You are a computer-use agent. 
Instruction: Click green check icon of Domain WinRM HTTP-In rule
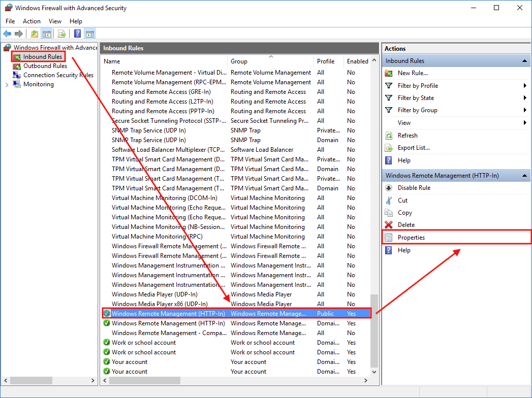(x=107, y=323)
